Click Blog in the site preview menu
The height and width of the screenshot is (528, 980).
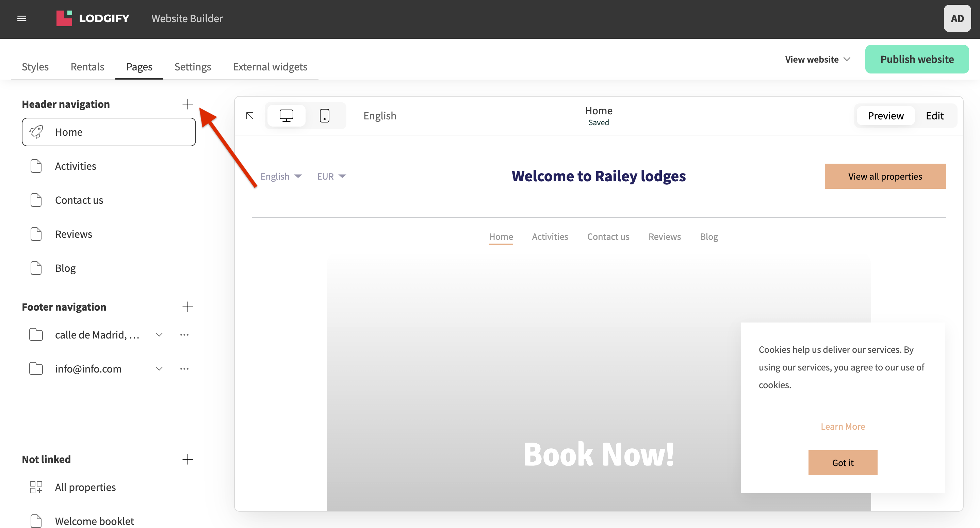(x=709, y=236)
